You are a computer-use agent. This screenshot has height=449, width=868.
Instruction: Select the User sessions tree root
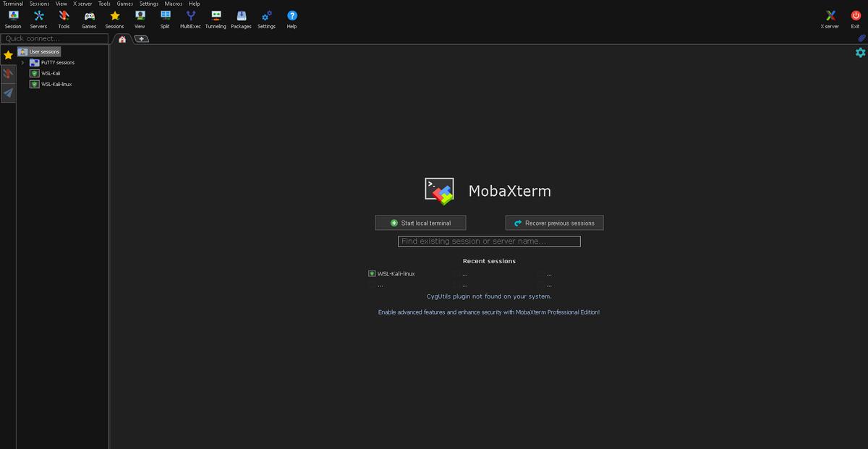[x=39, y=52]
